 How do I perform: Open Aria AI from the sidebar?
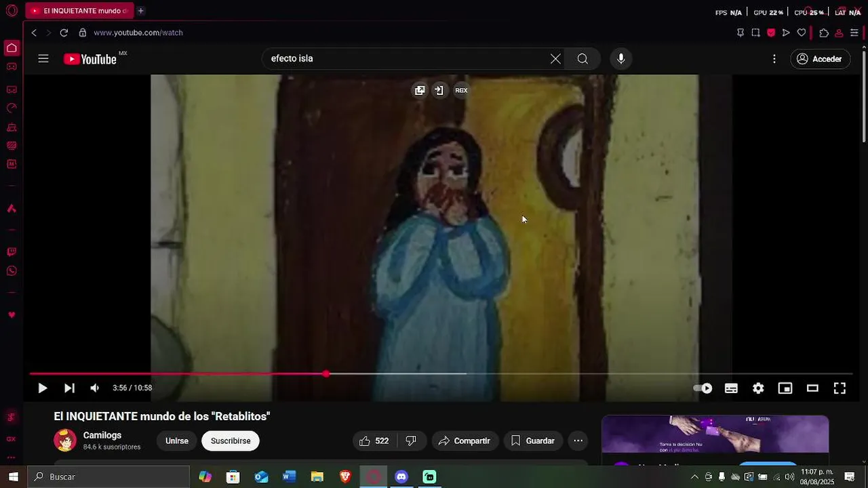12,209
